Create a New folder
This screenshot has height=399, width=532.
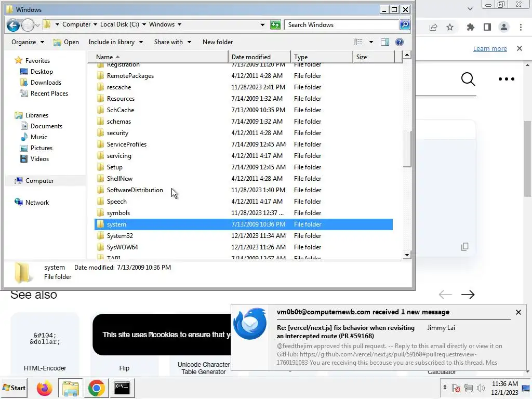[x=218, y=42]
